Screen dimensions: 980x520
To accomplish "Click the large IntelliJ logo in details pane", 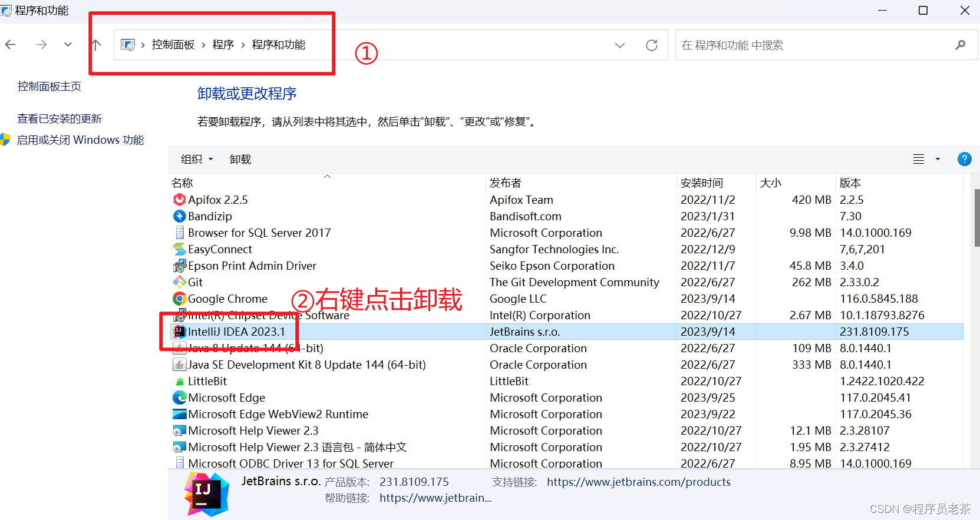I will coord(206,495).
